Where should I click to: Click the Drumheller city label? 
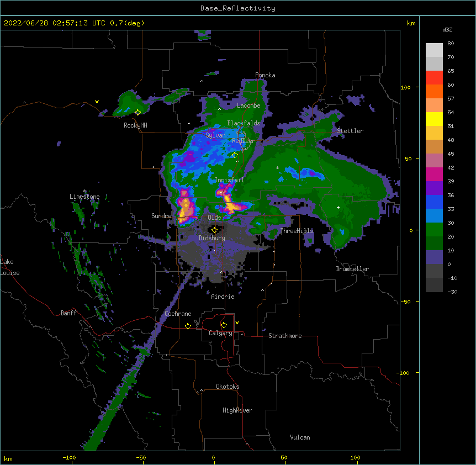(352, 269)
